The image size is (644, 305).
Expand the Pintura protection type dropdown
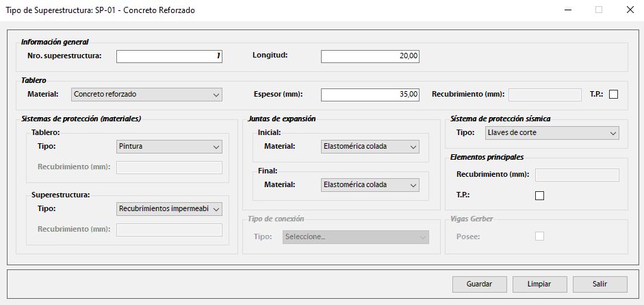click(x=170, y=147)
